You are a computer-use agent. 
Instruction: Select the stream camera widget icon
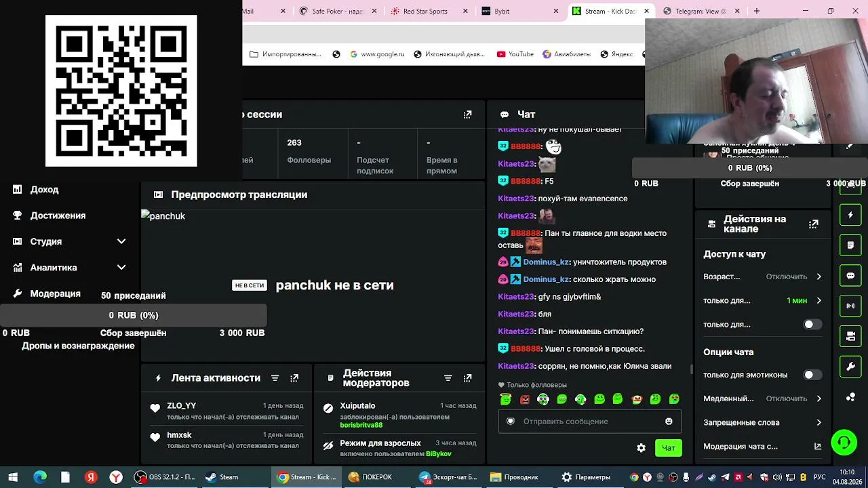850,336
